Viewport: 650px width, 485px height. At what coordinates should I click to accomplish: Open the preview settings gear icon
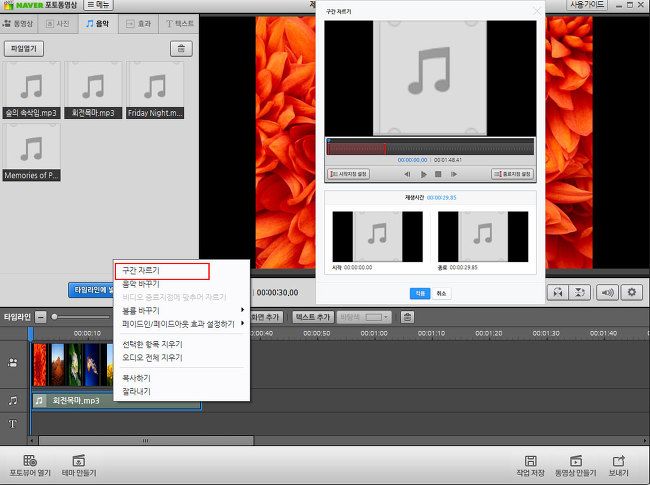[x=632, y=292]
